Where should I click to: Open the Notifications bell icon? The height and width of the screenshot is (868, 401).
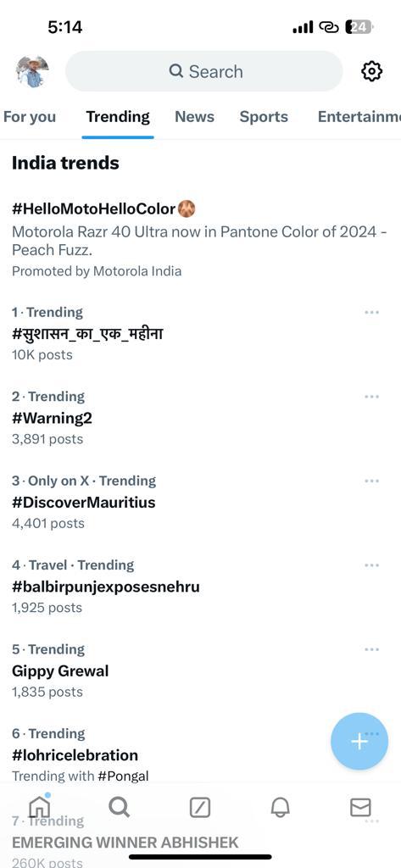point(281,808)
